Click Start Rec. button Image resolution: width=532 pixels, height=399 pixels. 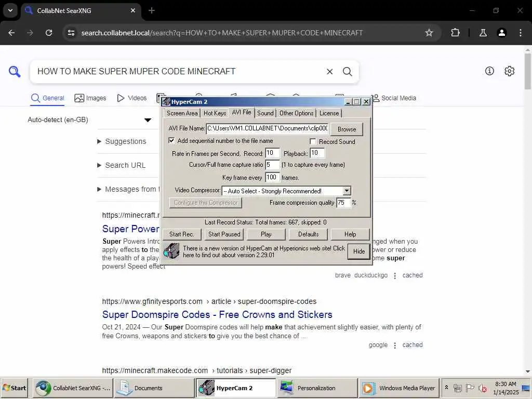[181, 234]
